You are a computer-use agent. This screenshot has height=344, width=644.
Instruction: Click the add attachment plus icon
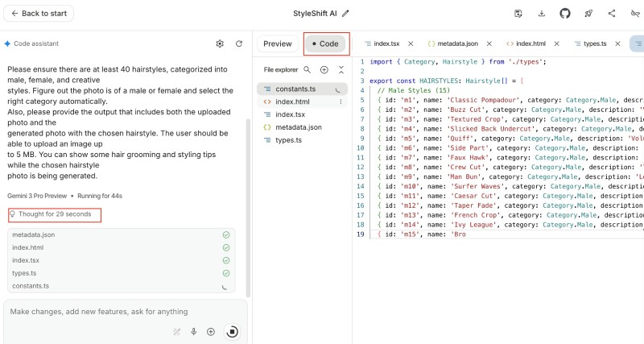(211, 332)
